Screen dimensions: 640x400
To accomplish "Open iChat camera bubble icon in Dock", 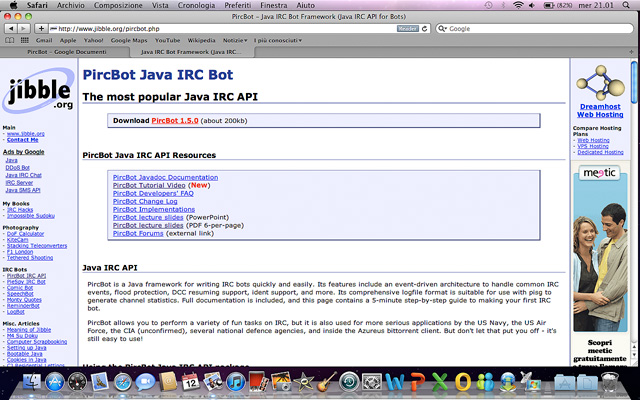I will click(x=145, y=382).
